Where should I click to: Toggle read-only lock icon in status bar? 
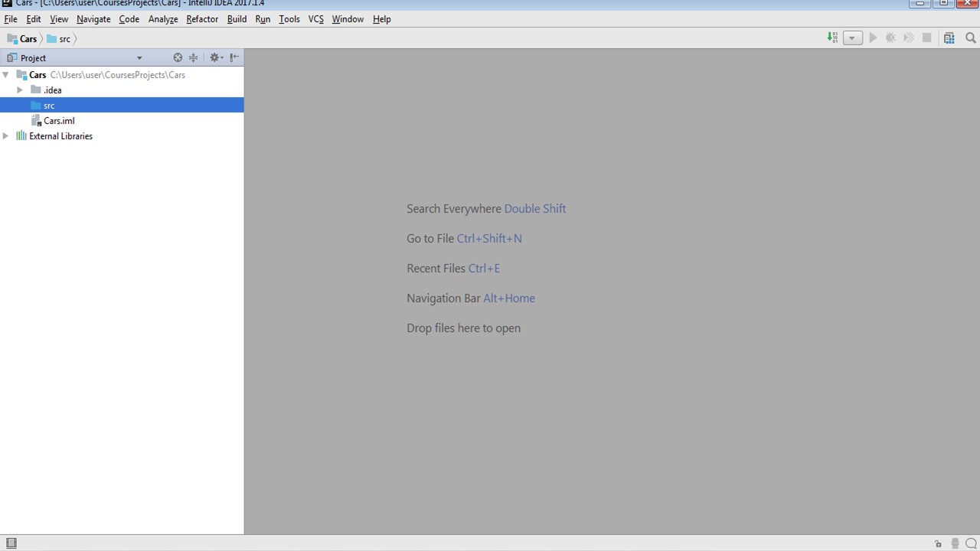tap(938, 544)
